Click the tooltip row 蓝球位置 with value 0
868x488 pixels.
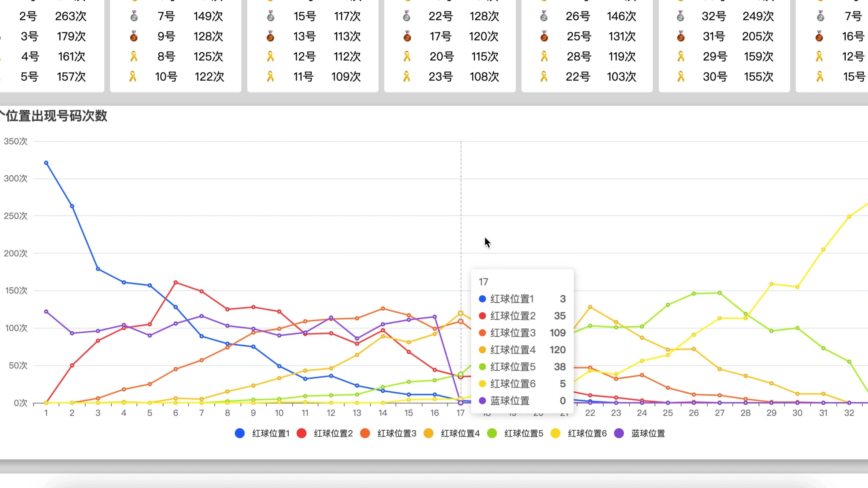[x=522, y=401]
